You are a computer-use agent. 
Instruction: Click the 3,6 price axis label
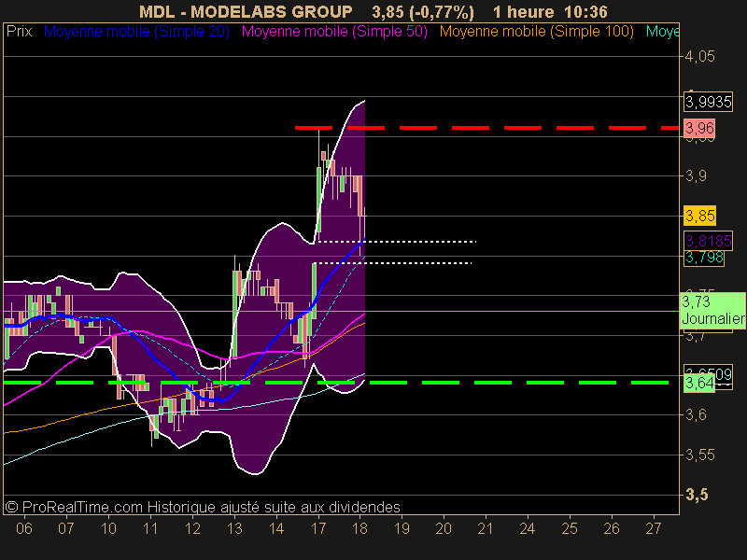pyautogui.click(x=696, y=414)
